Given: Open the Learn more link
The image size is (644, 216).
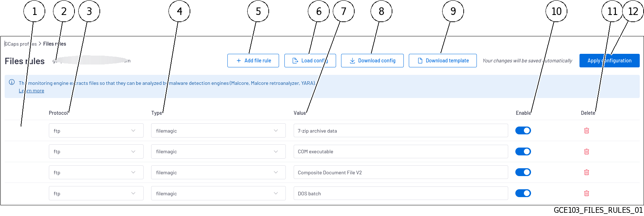Looking at the screenshot, I should click(x=31, y=90).
